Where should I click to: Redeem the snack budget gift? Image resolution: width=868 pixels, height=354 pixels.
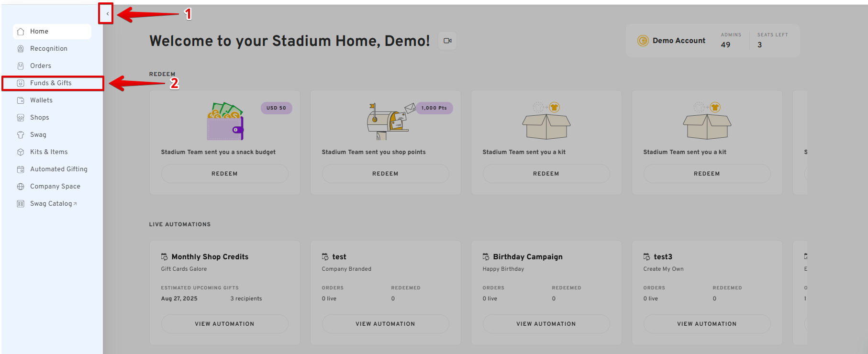(x=224, y=174)
